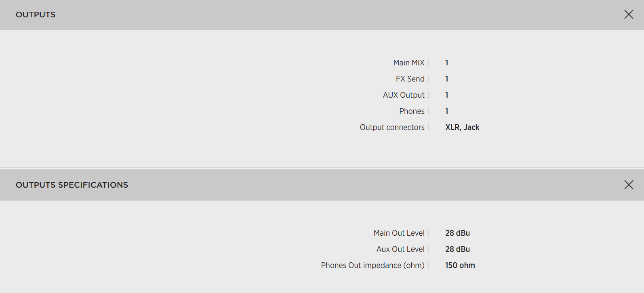Click the Main MIX count value 1
The image size is (644, 293).
click(447, 63)
